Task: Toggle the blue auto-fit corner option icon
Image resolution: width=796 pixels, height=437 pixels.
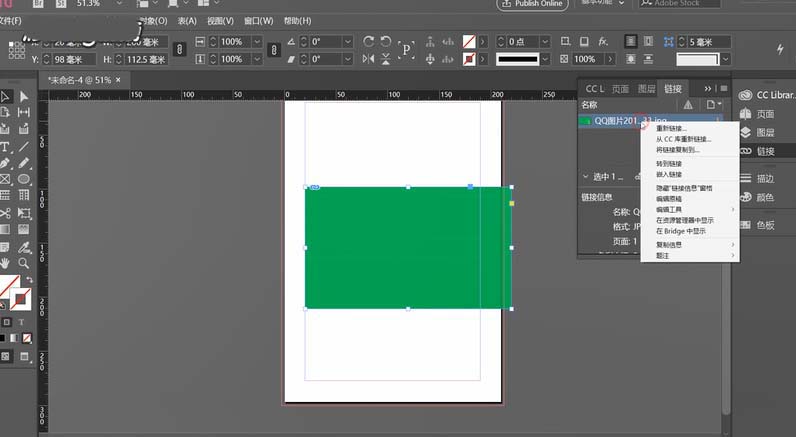Action: (x=669, y=42)
